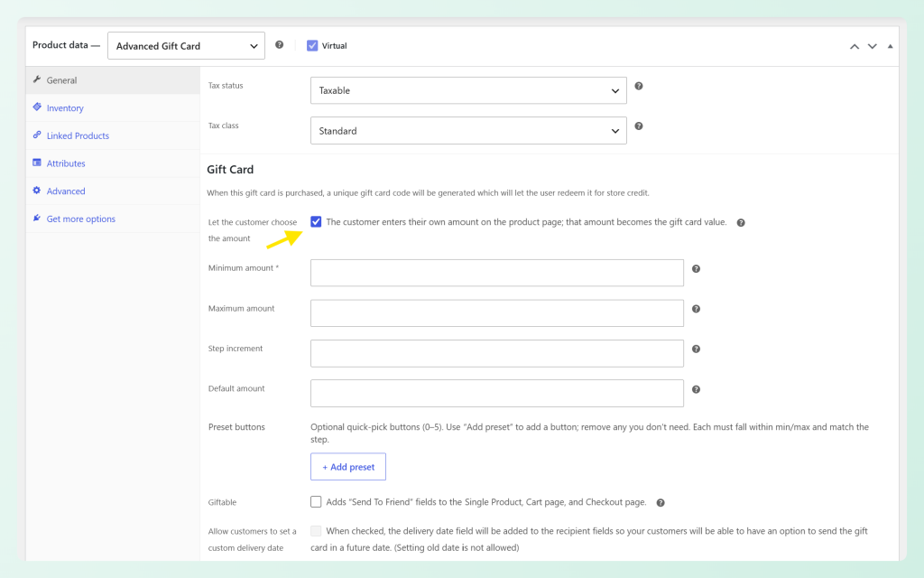Open the Tax status Taxable dropdown

468,91
